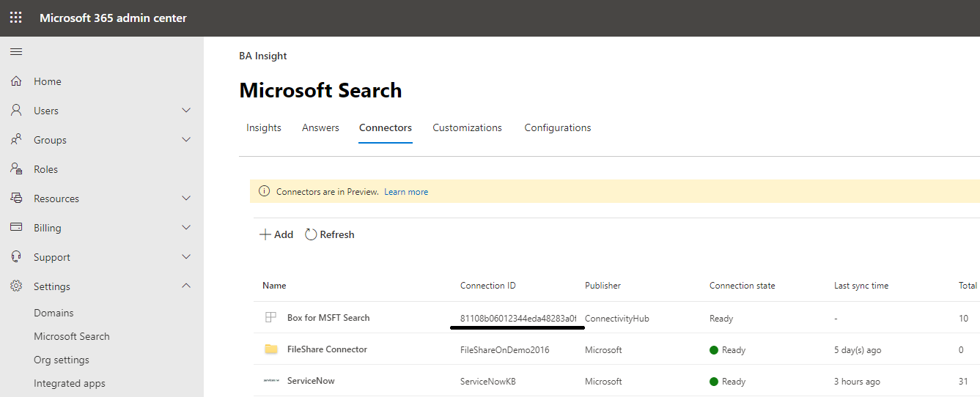The height and width of the screenshot is (397, 980).
Task: Switch to the Insights tab
Action: click(x=264, y=127)
